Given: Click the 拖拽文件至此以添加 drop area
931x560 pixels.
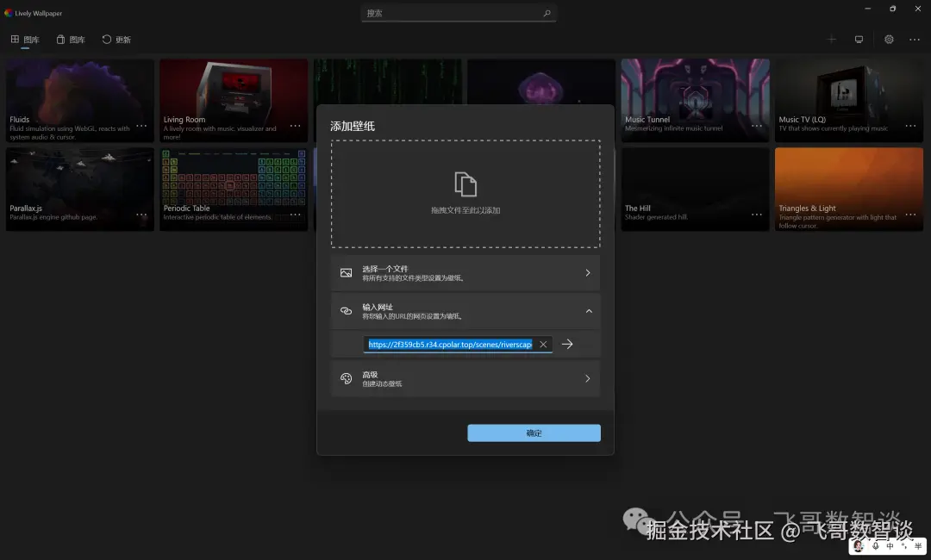Looking at the screenshot, I should 465,194.
